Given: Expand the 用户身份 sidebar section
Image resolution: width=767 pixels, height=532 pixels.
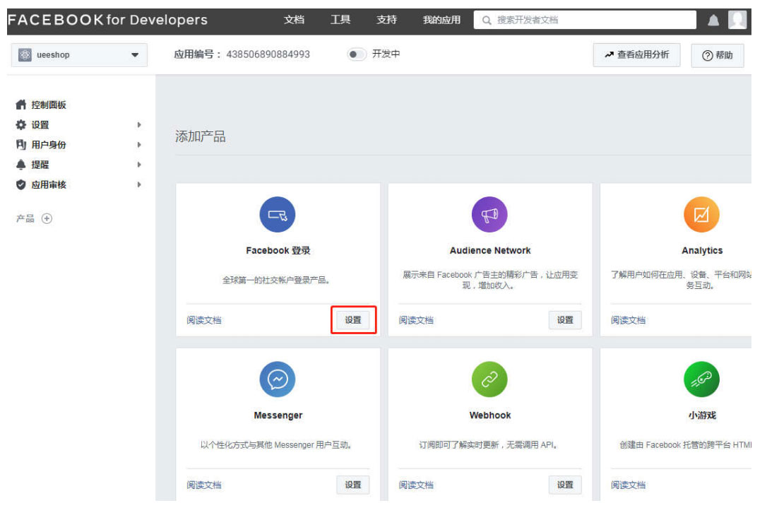Looking at the screenshot, I should 49,145.
